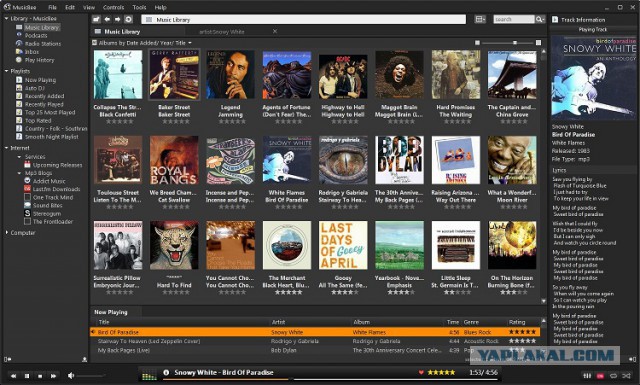Open the Top Rated playlist
The image size is (640, 385).
coord(38,120)
